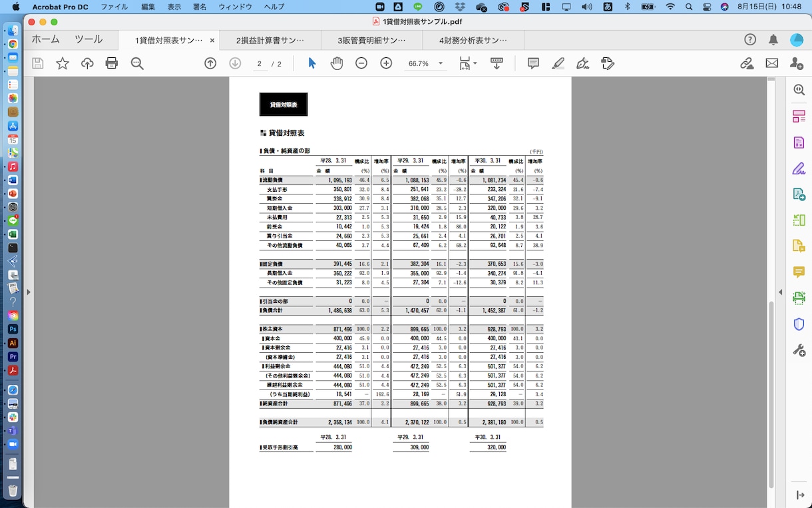Click the 貸借対照表 black header box
This screenshot has width=812, height=508.
coord(284,105)
